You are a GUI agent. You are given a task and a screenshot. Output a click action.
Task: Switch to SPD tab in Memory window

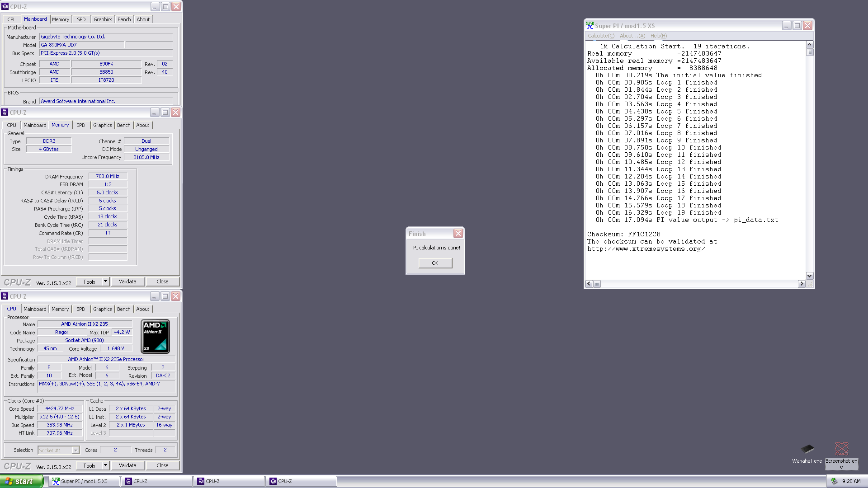point(81,125)
